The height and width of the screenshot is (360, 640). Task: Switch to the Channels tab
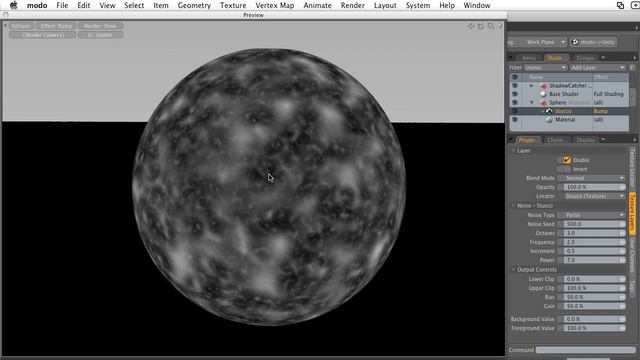(556, 140)
